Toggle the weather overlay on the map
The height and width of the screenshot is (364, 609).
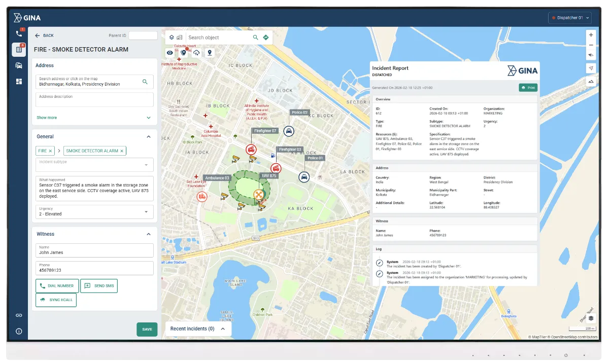tap(197, 53)
